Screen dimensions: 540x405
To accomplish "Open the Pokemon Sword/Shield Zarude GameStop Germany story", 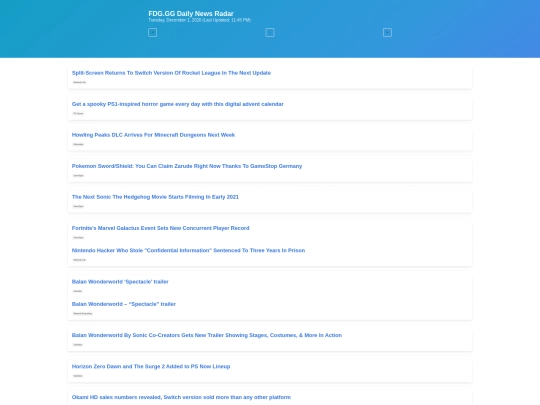I will click(x=187, y=166).
